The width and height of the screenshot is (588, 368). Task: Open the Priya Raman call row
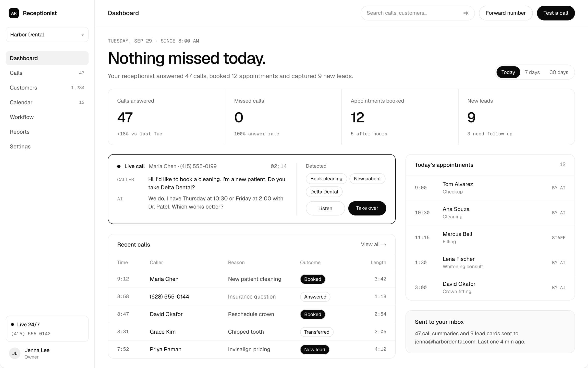tap(252, 349)
